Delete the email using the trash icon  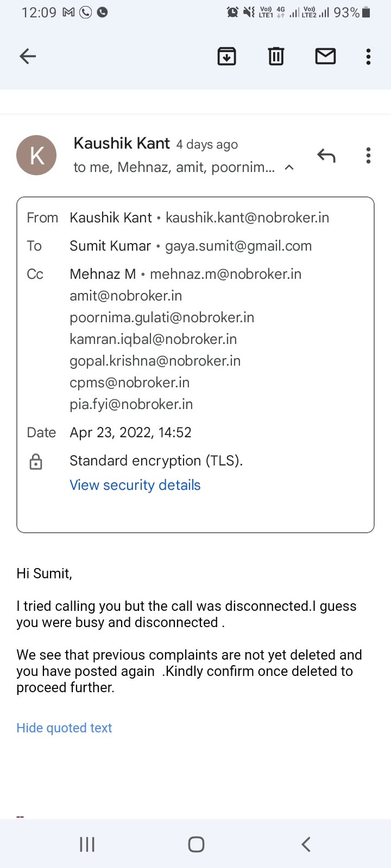click(x=276, y=56)
